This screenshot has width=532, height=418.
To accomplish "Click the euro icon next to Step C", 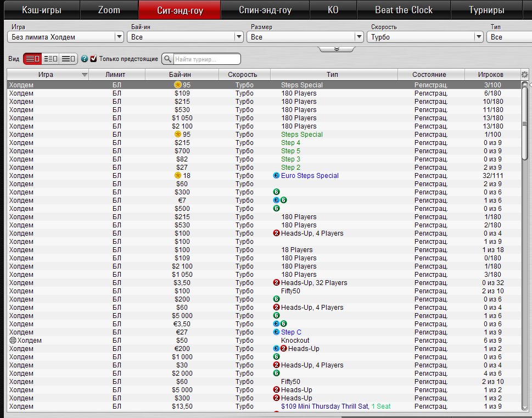I will (276, 332).
